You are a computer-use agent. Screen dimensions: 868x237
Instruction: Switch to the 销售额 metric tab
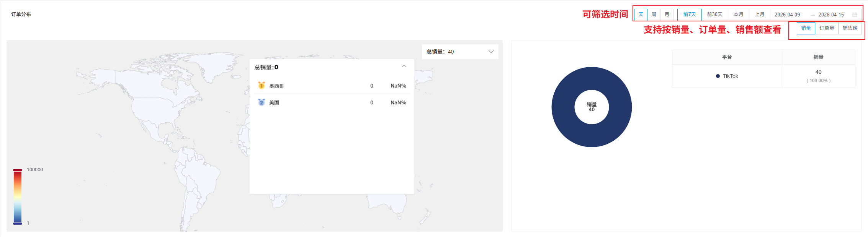tap(850, 28)
